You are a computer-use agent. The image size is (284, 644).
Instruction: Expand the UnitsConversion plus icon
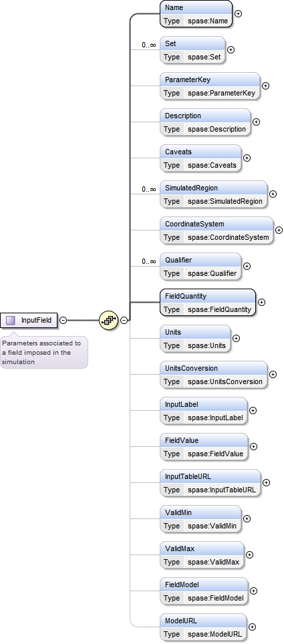click(x=273, y=374)
